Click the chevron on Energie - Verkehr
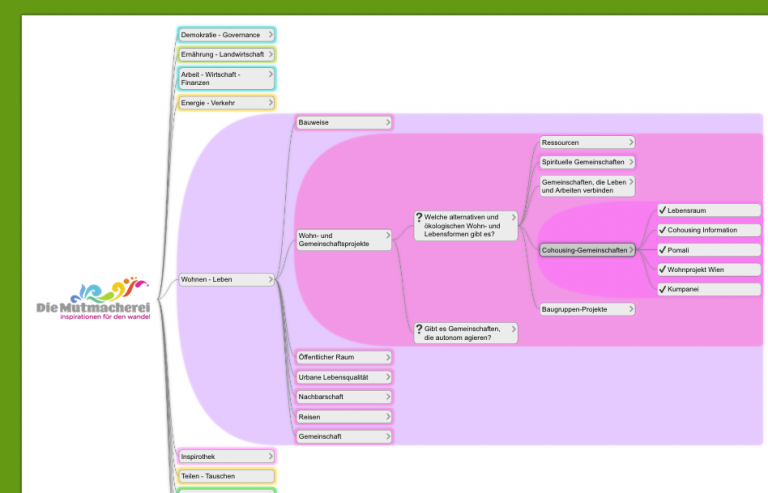 click(270, 103)
